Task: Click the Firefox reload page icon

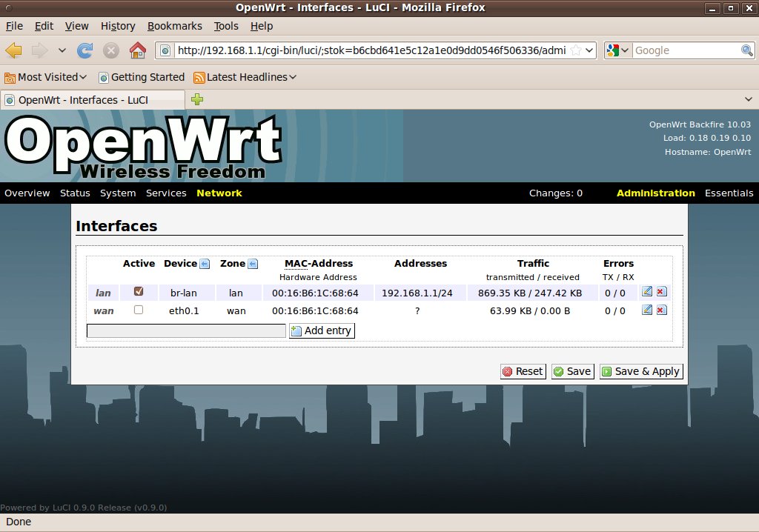Action: click(85, 50)
